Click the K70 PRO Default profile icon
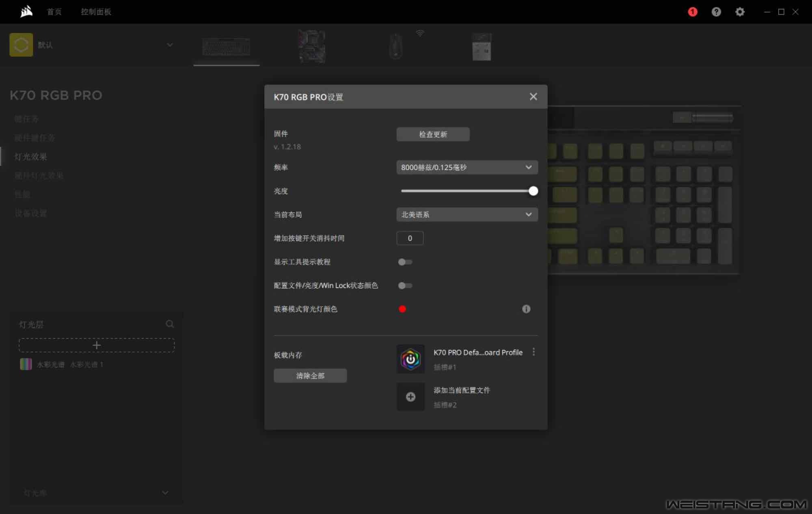This screenshot has height=514, width=812. pyautogui.click(x=410, y=359)
